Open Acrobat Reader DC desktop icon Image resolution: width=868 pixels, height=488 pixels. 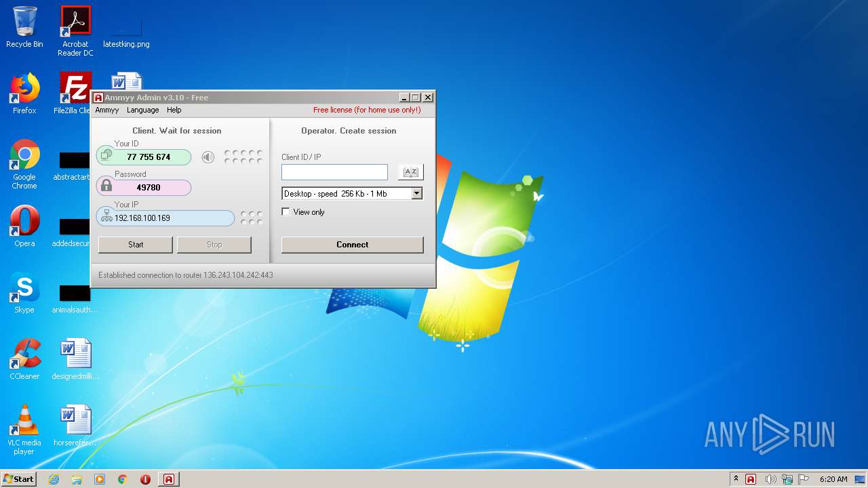point(75,31)
